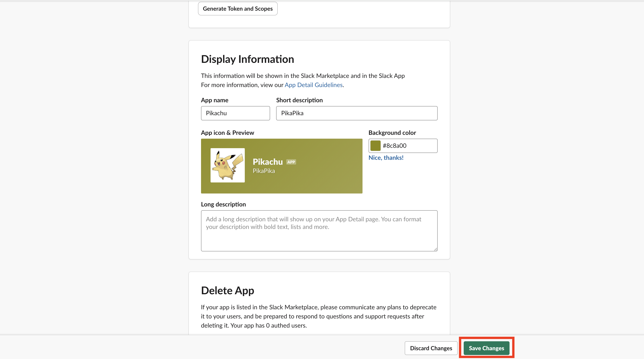Click the 'Nice, thanks!' message
This screenshot has width=644, height=359.
(x=386, y=158)
